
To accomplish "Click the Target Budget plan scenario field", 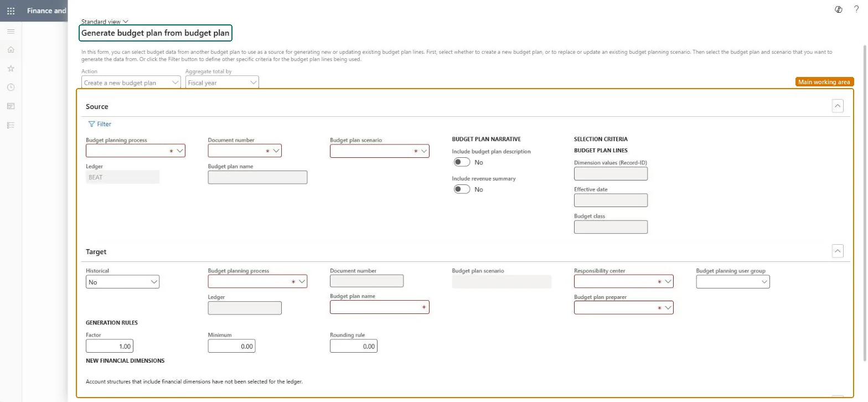I will click(502, 281).
